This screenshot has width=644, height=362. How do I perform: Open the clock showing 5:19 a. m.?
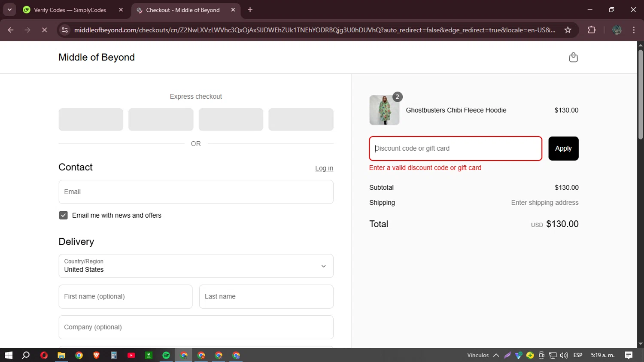[603, 355]
